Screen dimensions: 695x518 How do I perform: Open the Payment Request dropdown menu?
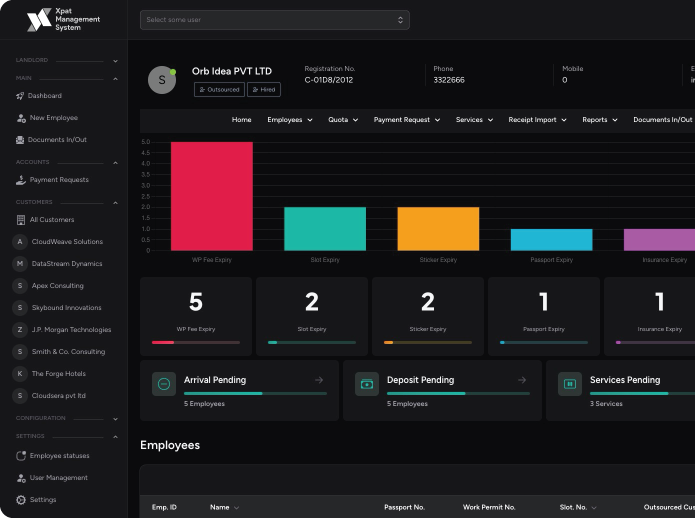[407, 120]
